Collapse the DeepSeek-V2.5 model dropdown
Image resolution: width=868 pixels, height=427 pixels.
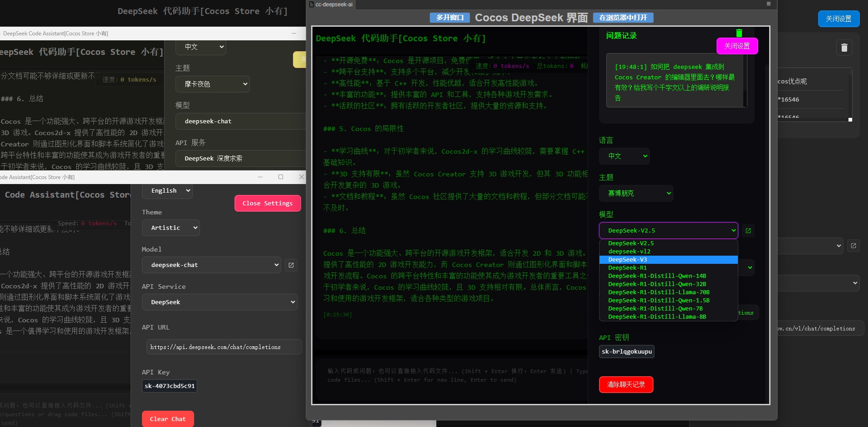[x=668, y=230]
